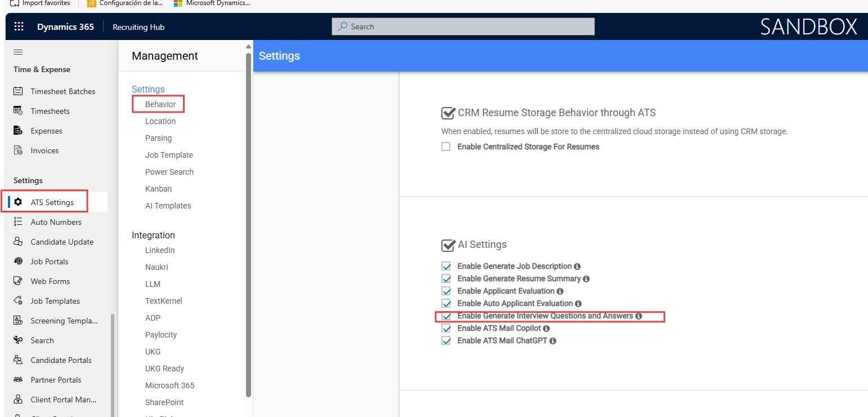Open Import favorites in bookmarks bar
Viewport: 868px width, 417px height.
41,3
